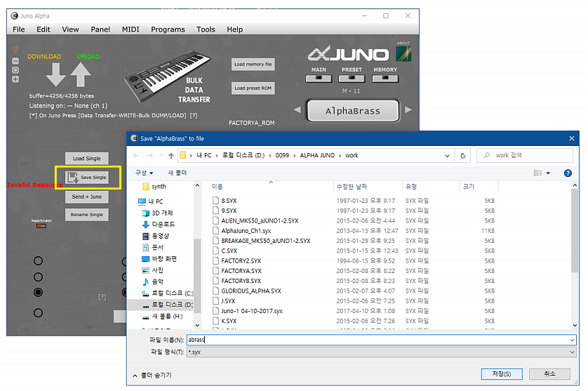The image size is (588, 391).
Task: Click the 저장(S) save button
Action: coord(502,373)
